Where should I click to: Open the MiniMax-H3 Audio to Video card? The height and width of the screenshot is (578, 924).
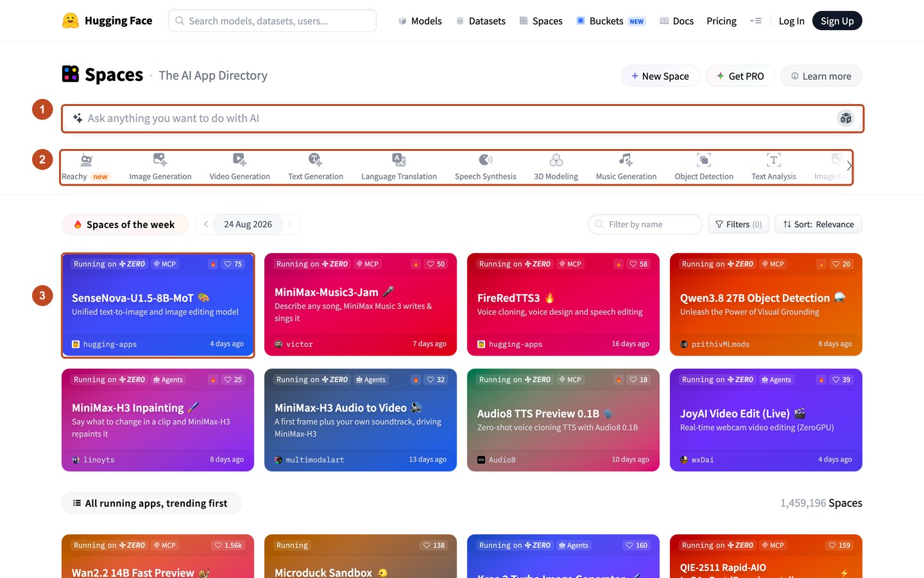(x=361, y=420)
